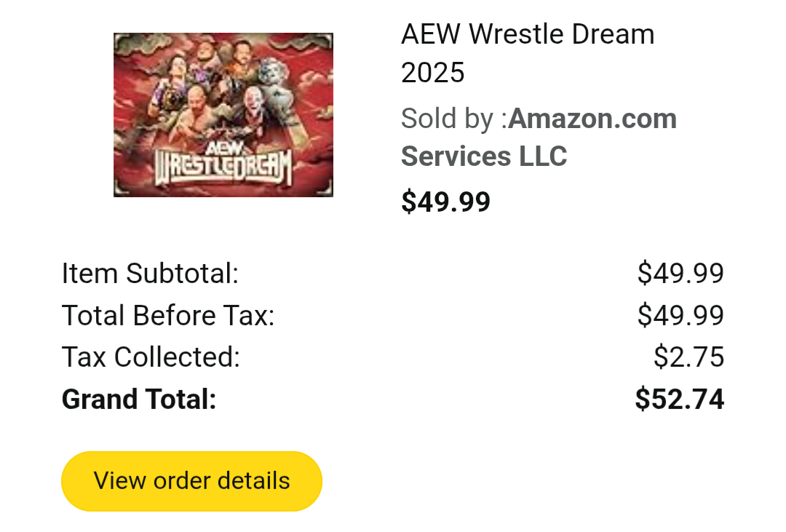Select the Amazon.com seller name
This screenshot has height=532, width=786.
(x=592, y=119)
